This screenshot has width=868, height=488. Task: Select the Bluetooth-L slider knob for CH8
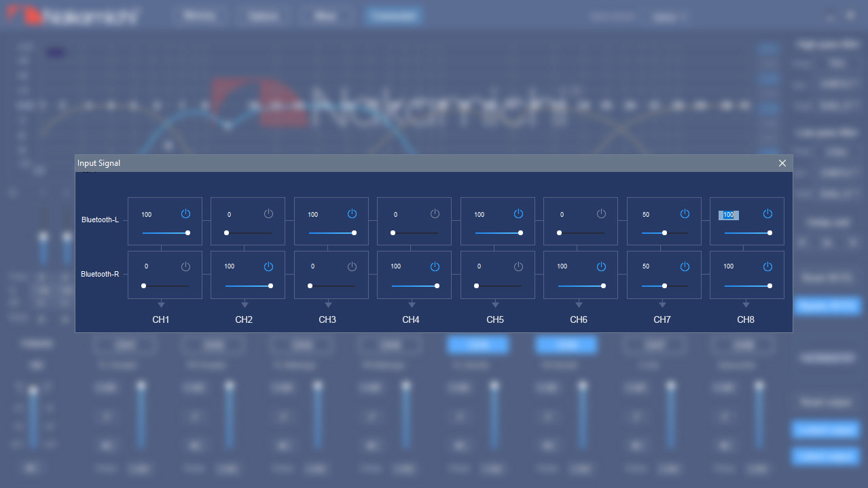(x=770, y=232)
